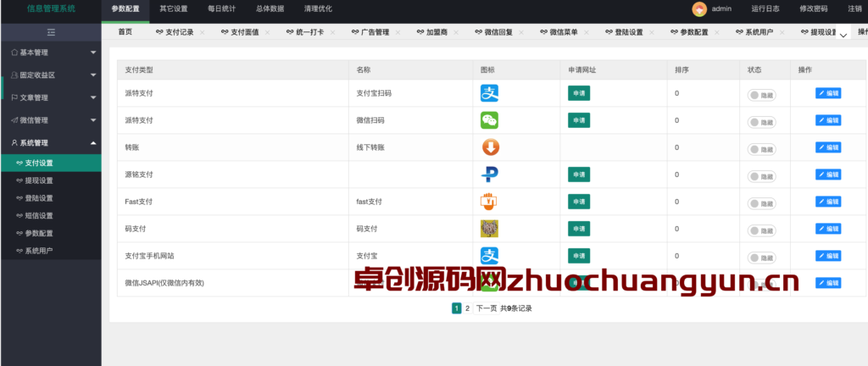
Task: Close the 参数配置 tab
Action: click(x=717, y=33)
